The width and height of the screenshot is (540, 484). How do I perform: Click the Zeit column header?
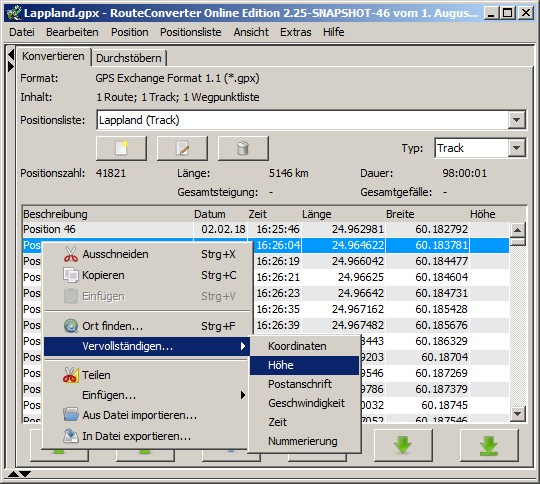[x=274, y=214]
